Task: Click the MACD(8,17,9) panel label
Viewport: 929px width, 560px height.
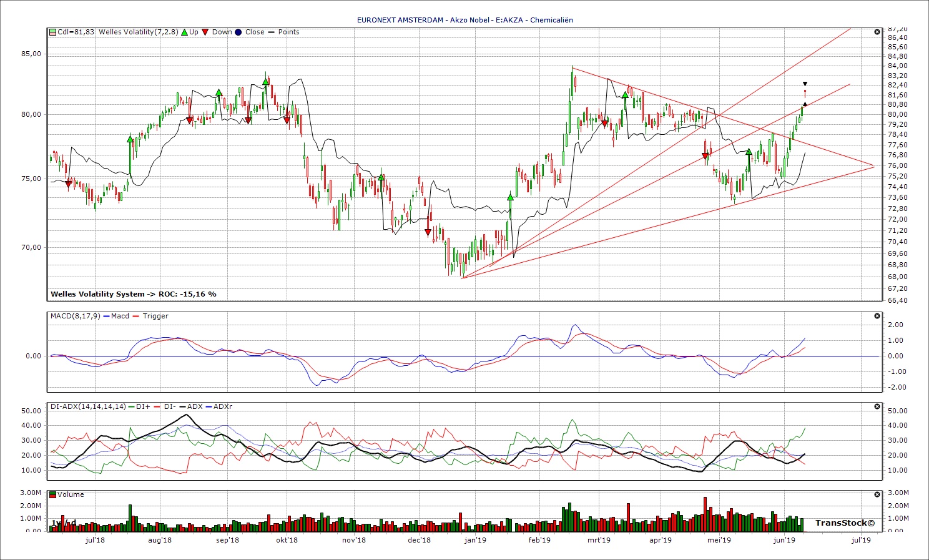Action: point(75,316)
